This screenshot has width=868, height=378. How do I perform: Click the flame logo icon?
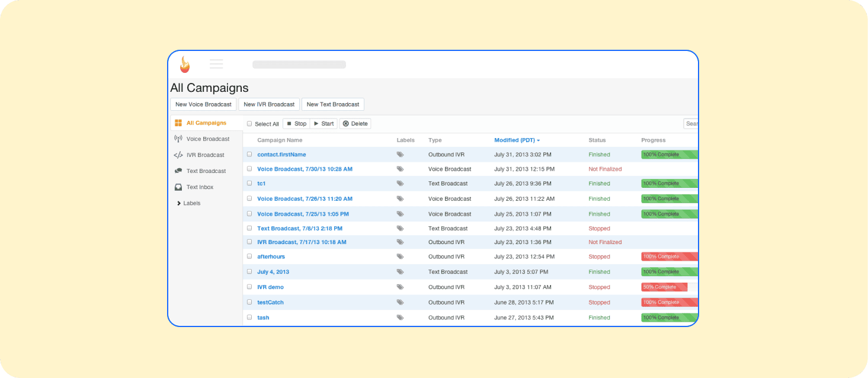click(x=185, y=65)
